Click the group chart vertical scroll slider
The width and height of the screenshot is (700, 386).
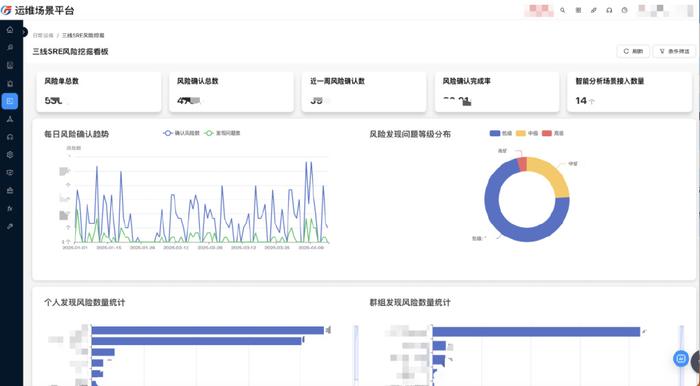pyautogui.click(x=681, y=353)
